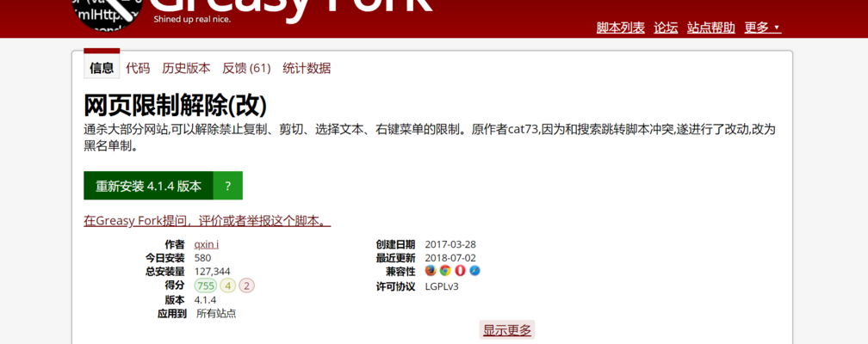Viewport: 868px width, 344px height.
Task: Expand the 更多 dropdown in header
Action: (x=762, y=28)
